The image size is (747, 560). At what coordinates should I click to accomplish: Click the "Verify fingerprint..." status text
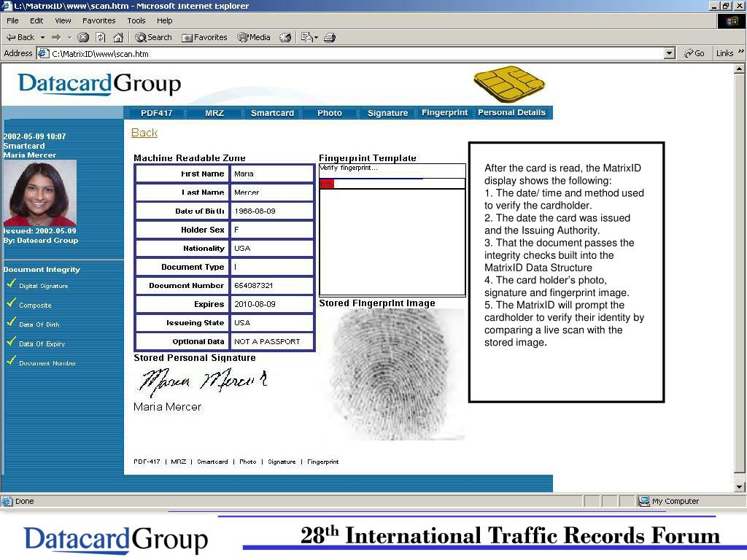[x=349, y=168]
